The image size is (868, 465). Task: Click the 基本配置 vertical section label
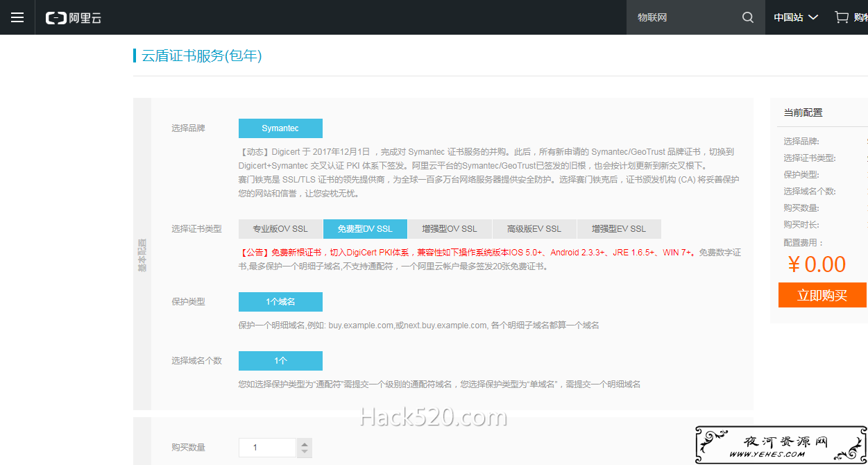[142, 255]
